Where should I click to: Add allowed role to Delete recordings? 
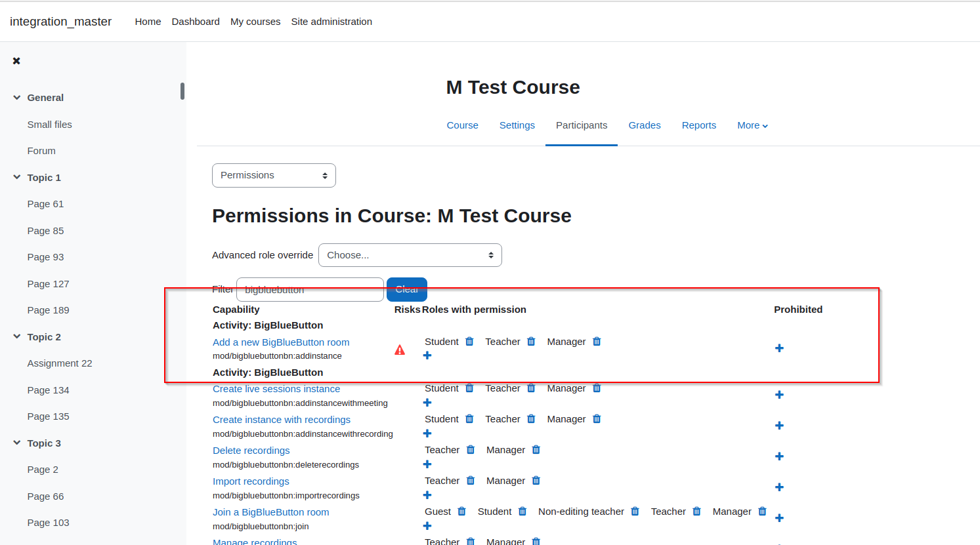coord(427,464)
